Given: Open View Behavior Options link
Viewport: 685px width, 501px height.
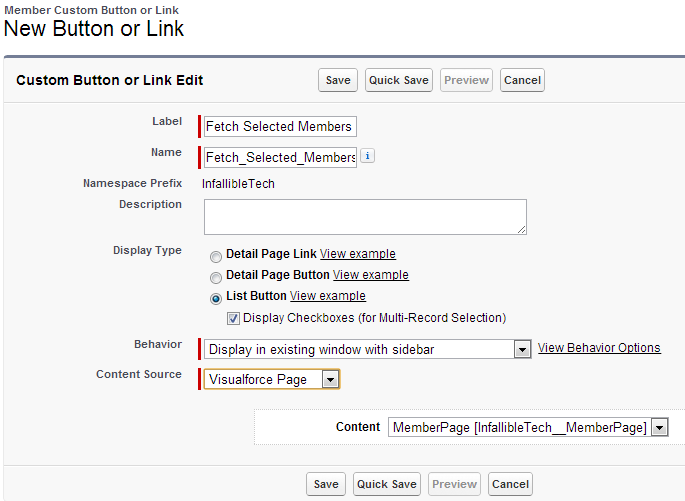Looking at the screenshot, I should click(599, 348).
